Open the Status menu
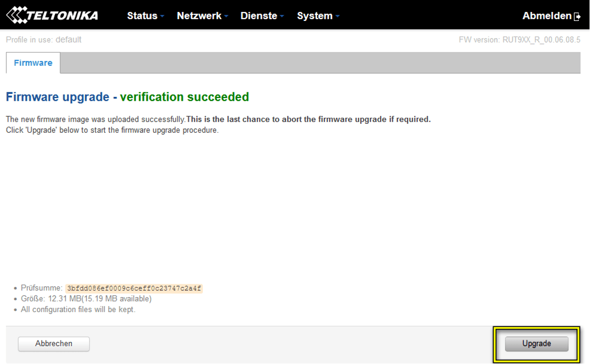The image size is (590, 364). [x=142, y=16]
